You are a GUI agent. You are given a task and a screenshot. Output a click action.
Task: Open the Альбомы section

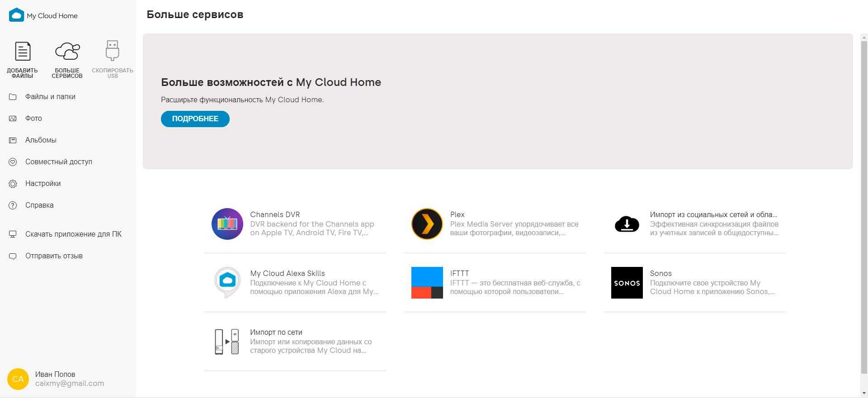click(41, 140)
